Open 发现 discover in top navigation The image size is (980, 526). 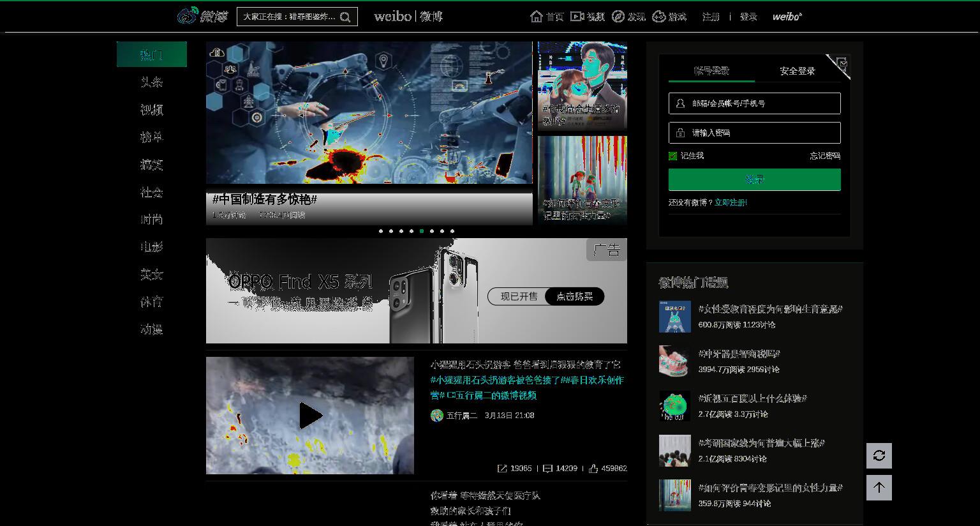(x=628, y=17)
